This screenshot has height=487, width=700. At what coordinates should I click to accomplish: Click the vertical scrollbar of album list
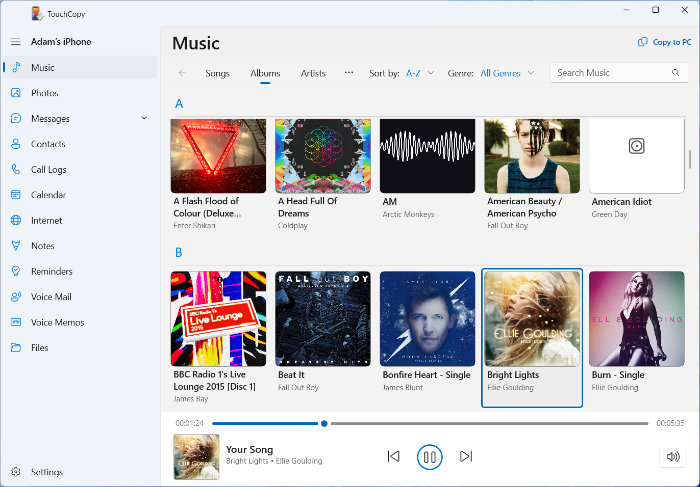[690, 159]
